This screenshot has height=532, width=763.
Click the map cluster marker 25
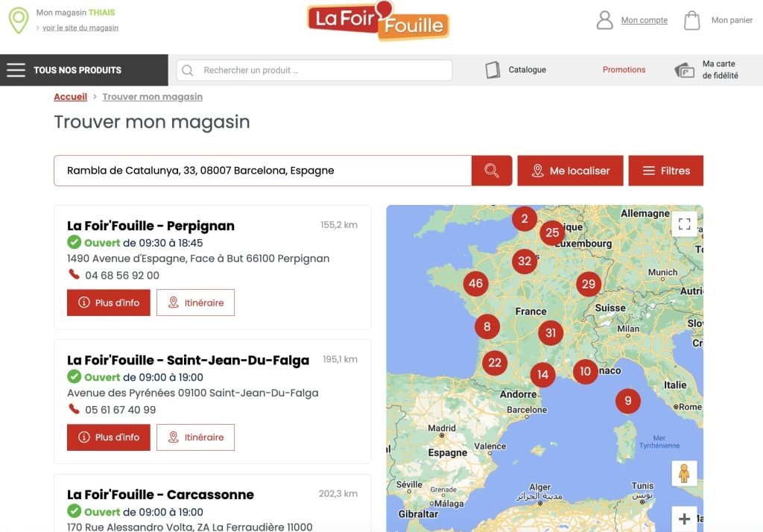click(552, 232)
